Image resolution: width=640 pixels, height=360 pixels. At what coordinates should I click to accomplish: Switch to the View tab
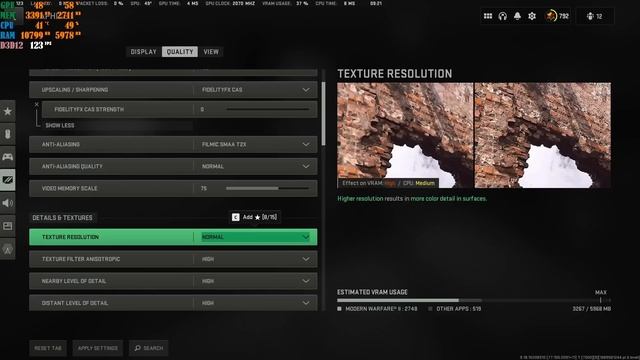[211, 52]
